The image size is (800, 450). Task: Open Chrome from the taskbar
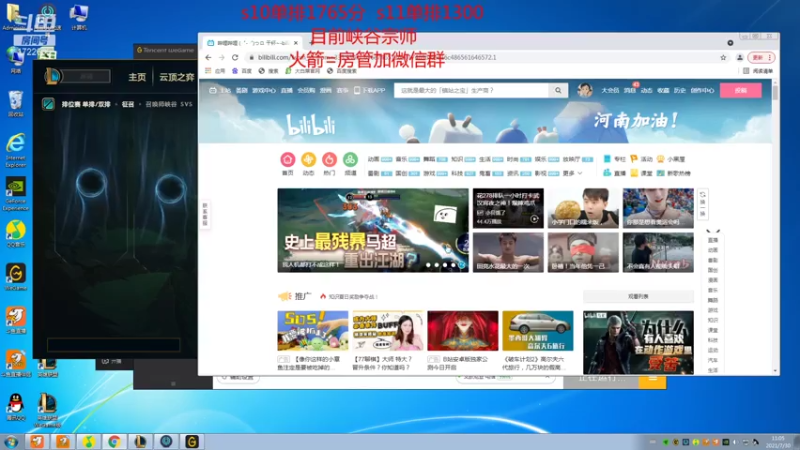(x=114, y=441)
